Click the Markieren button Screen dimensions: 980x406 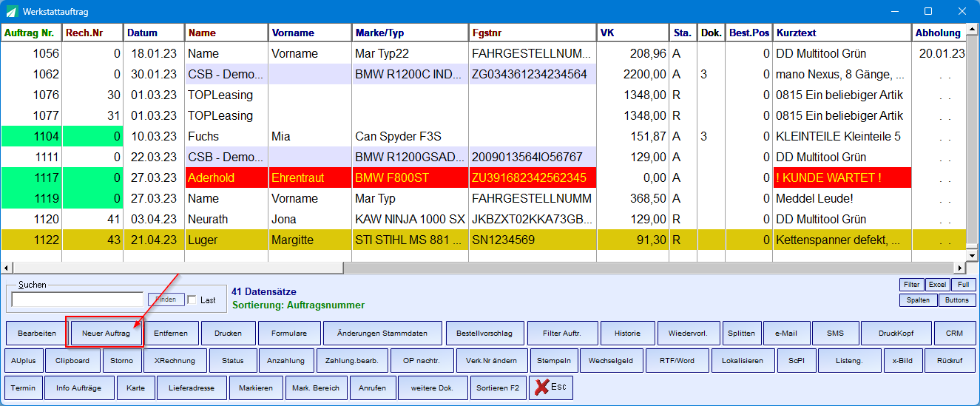coord(256,388)
